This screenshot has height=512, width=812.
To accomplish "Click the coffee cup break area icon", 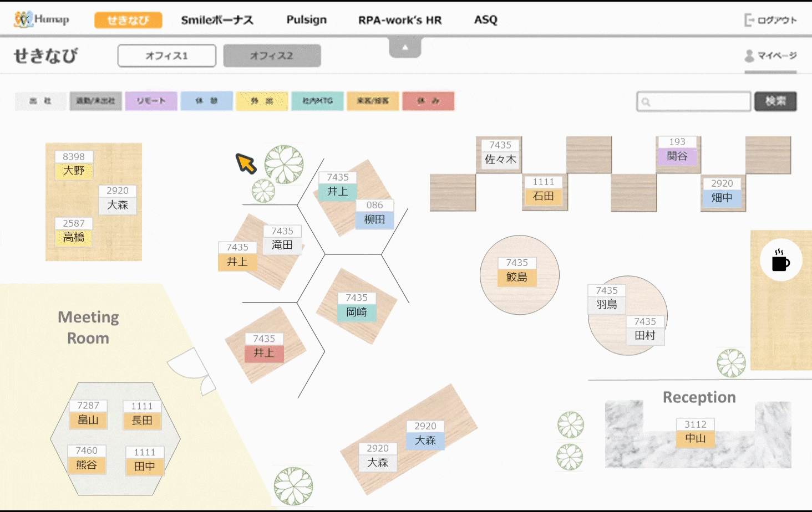I will (x=780, y=260).
